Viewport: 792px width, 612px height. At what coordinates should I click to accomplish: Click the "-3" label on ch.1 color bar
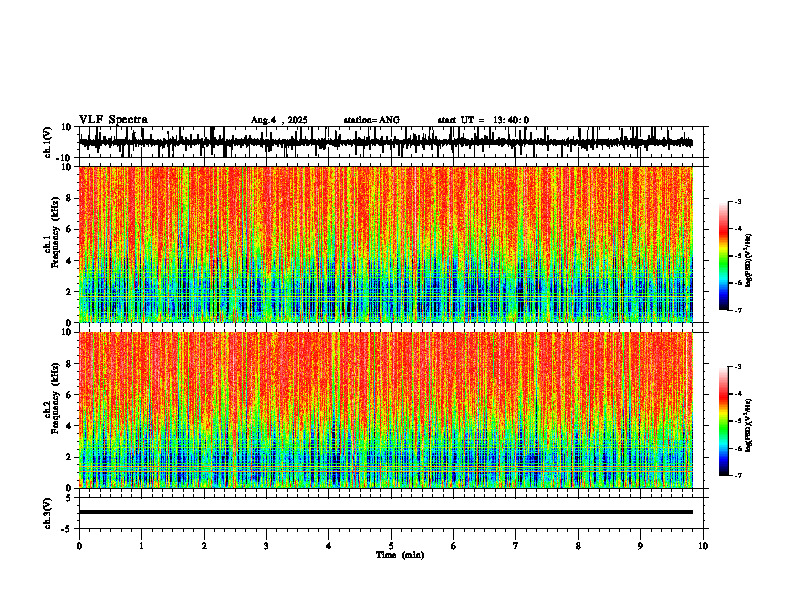coord(738,202)
